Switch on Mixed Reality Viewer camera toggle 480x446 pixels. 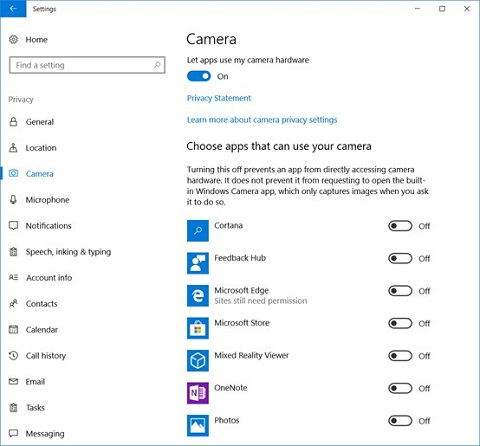(x=400, y=356)
